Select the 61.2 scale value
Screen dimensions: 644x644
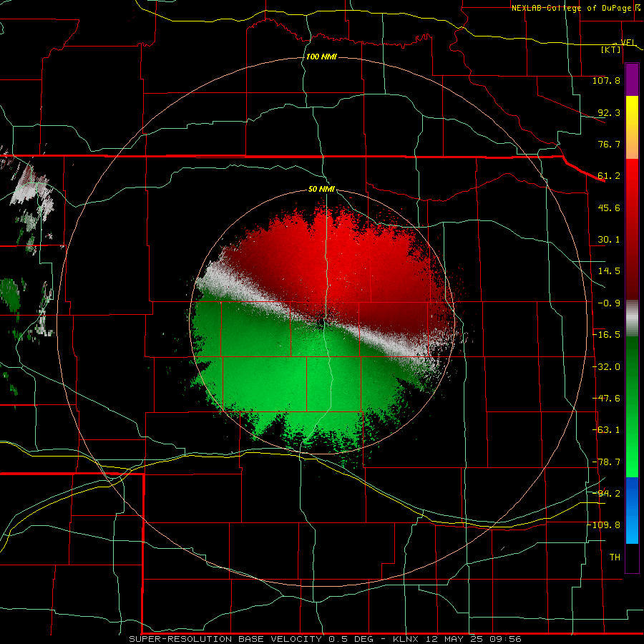(609, 176)
